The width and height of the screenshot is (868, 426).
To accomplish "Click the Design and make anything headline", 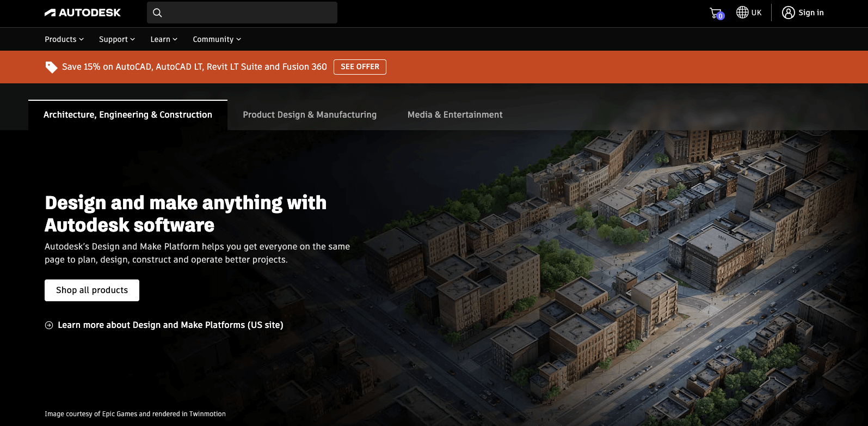I will pos(186,214).
